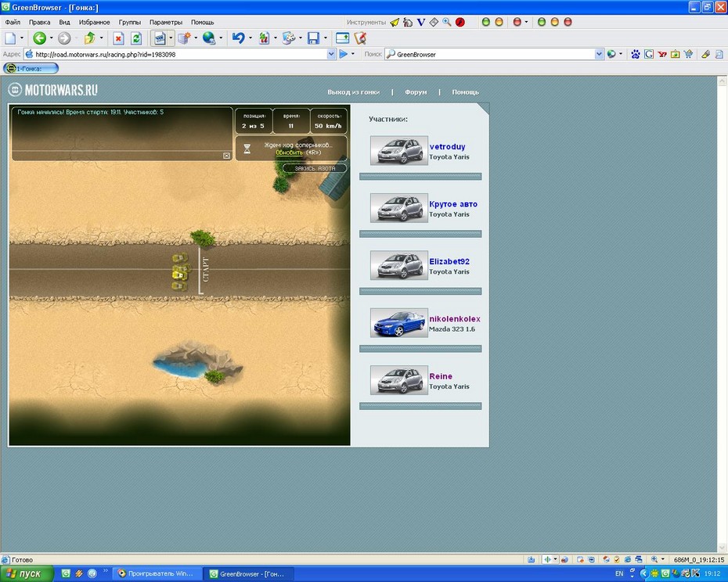The image size is (728, 582).
Task: Click the Baidu paw search icon
Action: [636, 54]
